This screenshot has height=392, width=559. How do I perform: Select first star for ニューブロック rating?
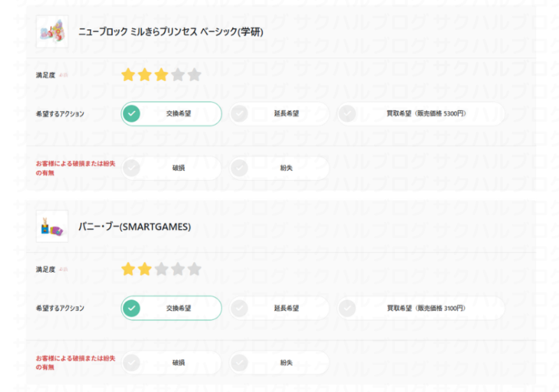click(128, 75)
